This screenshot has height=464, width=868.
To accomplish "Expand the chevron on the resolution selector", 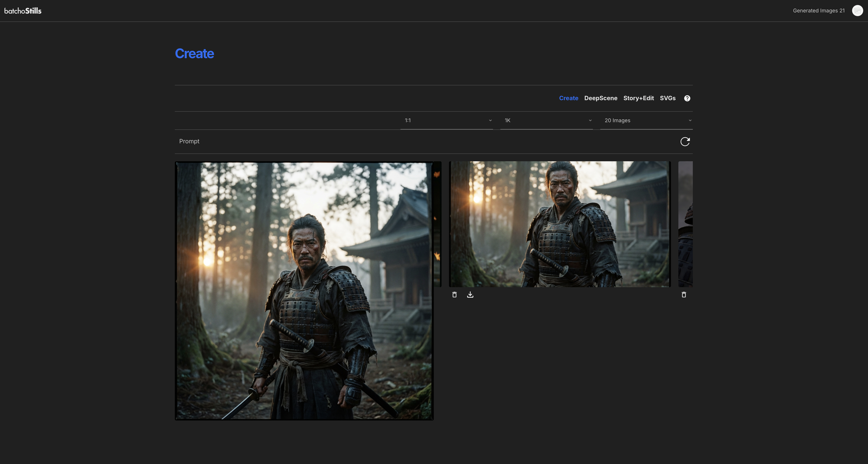I will (590, 120).
